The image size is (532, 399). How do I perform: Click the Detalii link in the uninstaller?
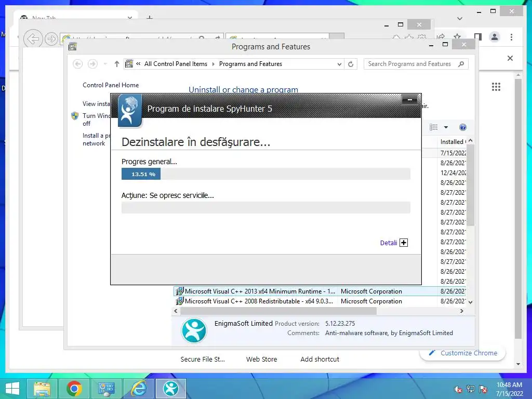(x=389, y=243)
